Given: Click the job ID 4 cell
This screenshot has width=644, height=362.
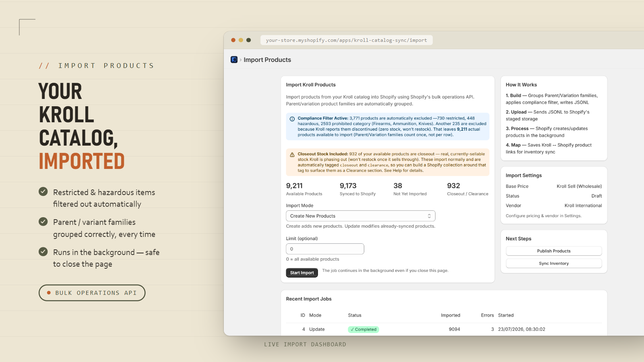Looking at the screenshot, I should [x=303, y=329].
